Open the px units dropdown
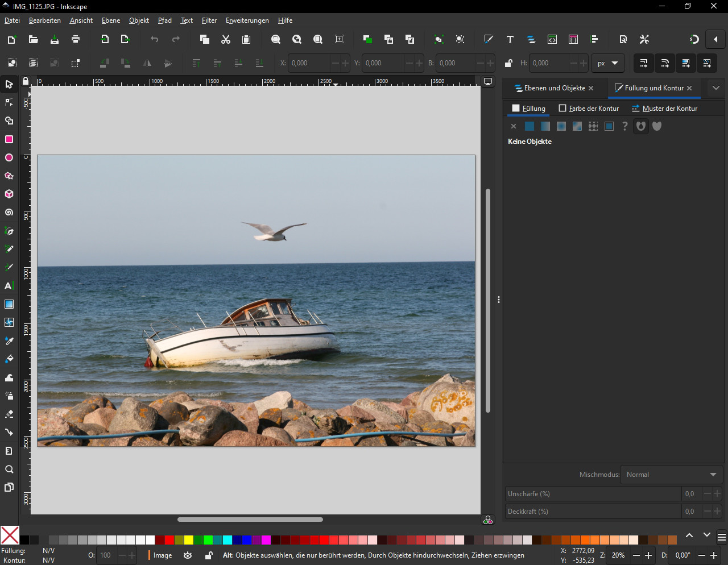728x565 pixels. [x=607, y=63]
